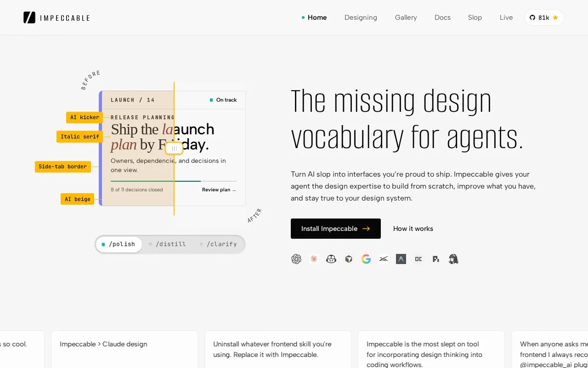Viewport: 588px width, 368px height.
Task: Open the Live nav link
Action: pos(506,17)
